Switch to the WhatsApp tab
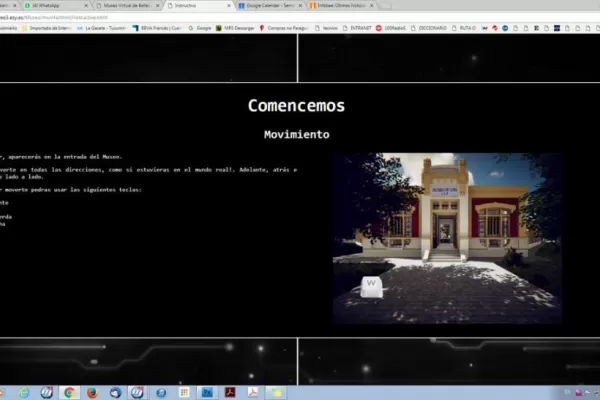 click(x=54, y=6)
